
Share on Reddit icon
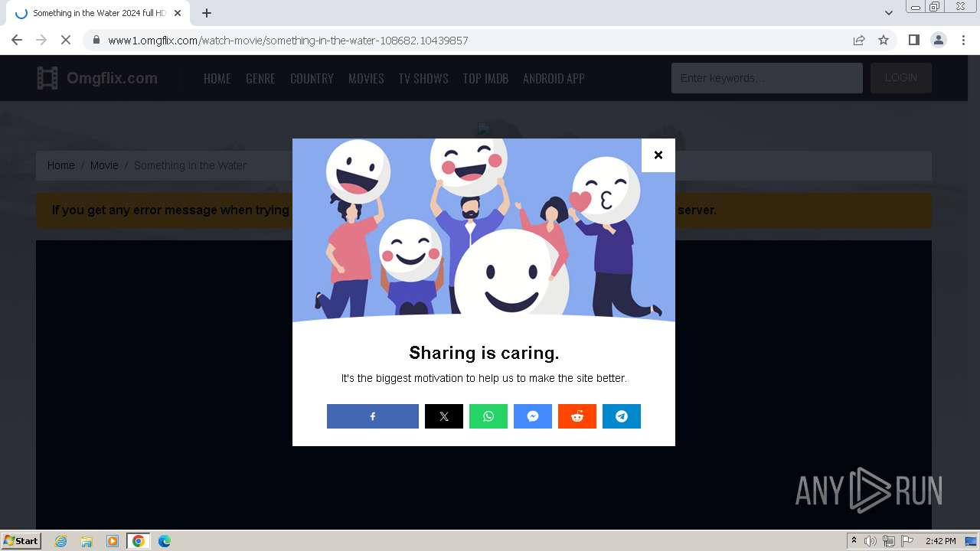577,416
